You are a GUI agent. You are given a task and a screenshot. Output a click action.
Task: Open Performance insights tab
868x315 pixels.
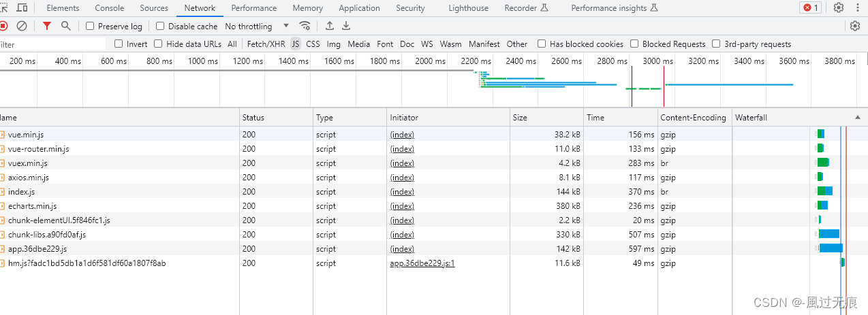615,8
